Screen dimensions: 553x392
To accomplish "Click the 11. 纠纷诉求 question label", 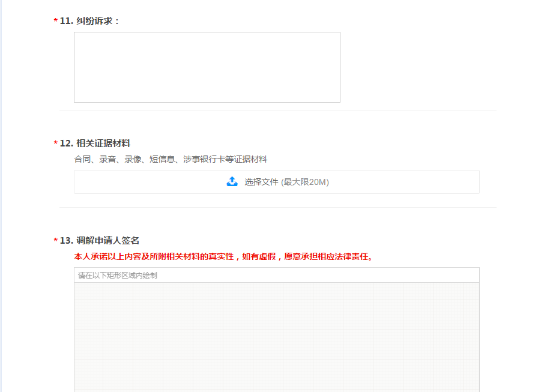I will 90,21.
